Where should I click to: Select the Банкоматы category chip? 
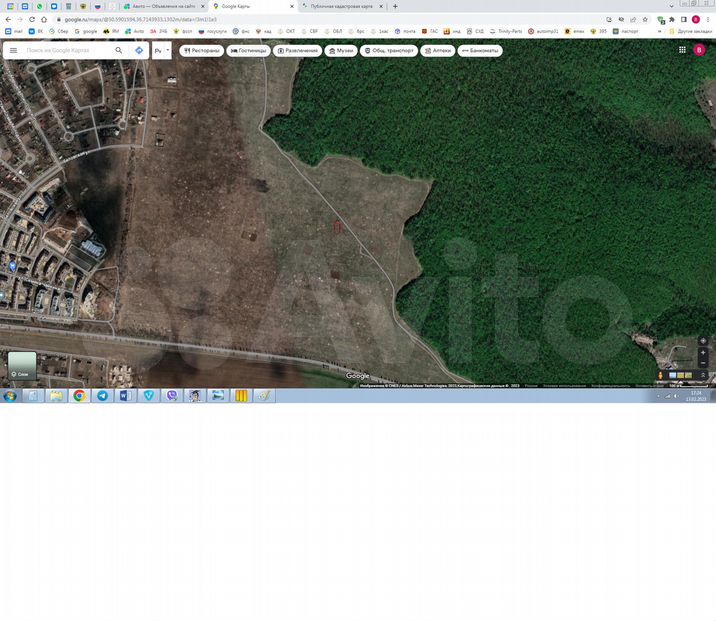click(x=480, y=50)
